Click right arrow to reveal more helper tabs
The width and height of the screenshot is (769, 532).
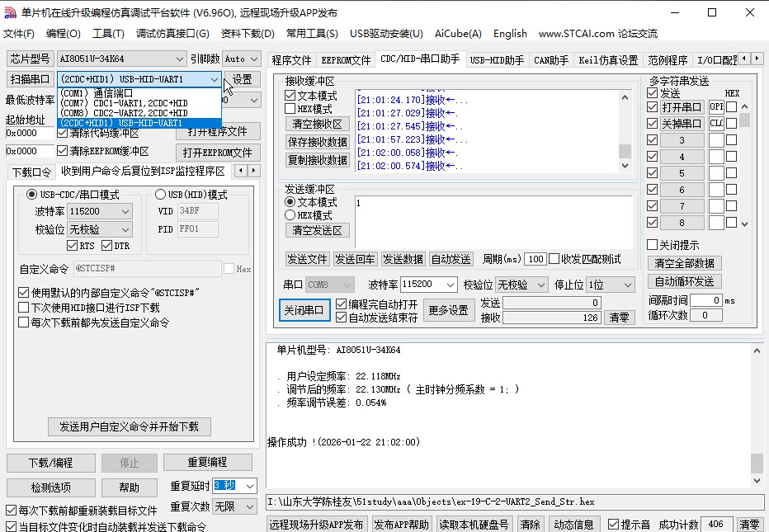tap(756, 59)
